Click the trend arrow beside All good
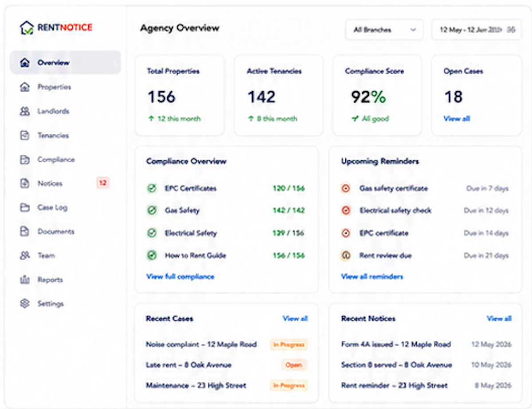The image size is (532, 409). coord(355,119)
